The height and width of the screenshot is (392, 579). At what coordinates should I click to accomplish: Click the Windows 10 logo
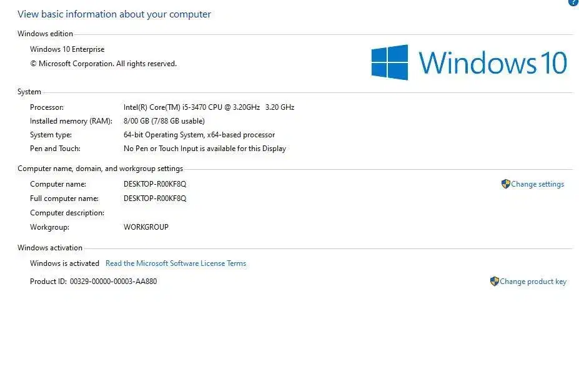pos(469,62)
